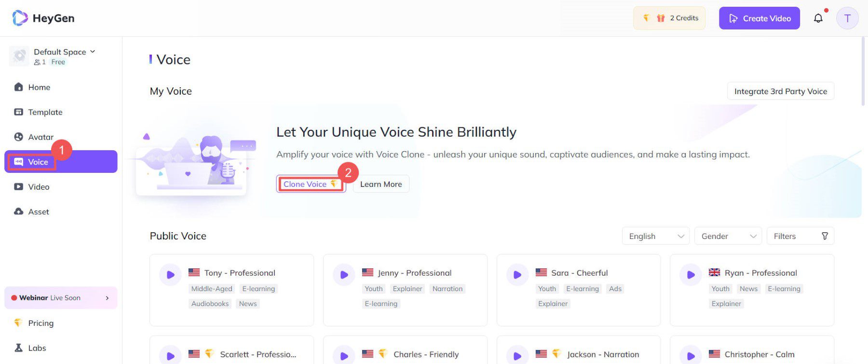The height and width of the screenshot is (364, 868).
Task: Open the Pricing page
Action: [41, 322]
